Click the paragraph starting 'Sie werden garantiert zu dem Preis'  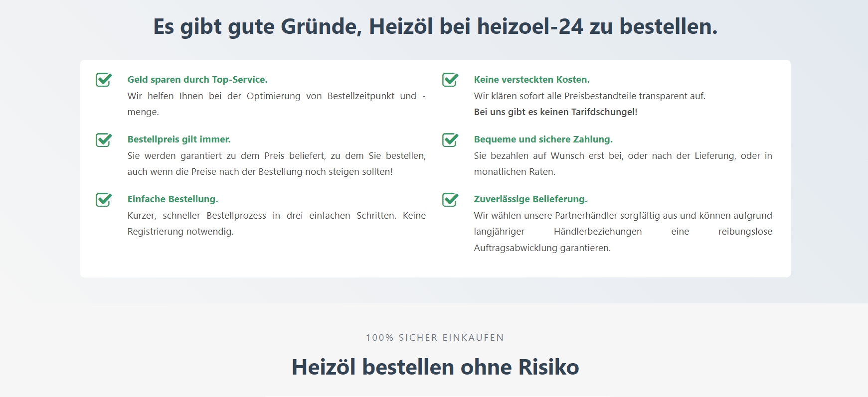click(x=277, y=163)
